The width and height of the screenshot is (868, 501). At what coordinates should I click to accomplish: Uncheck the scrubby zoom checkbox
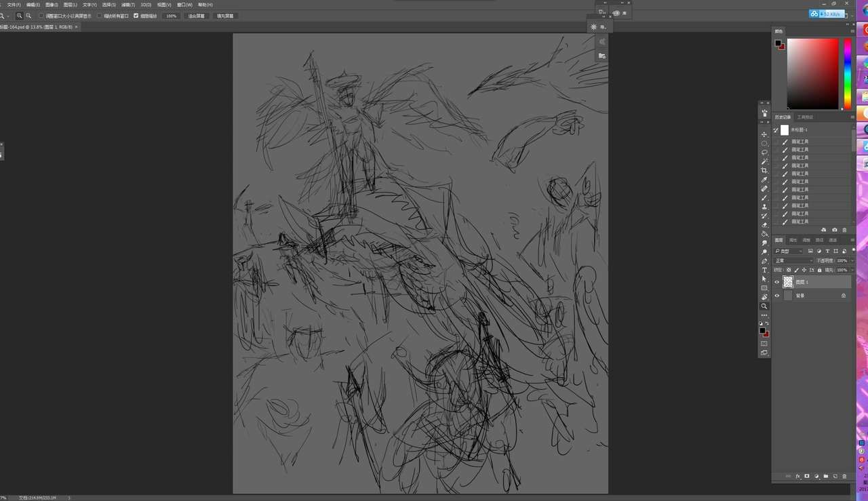click(136, 16)
